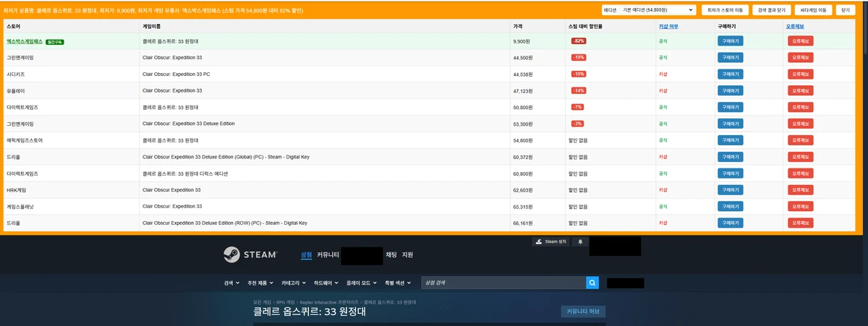Click the Steam 설치 install button
Screen dimensions: 868x326
(551, 241)
